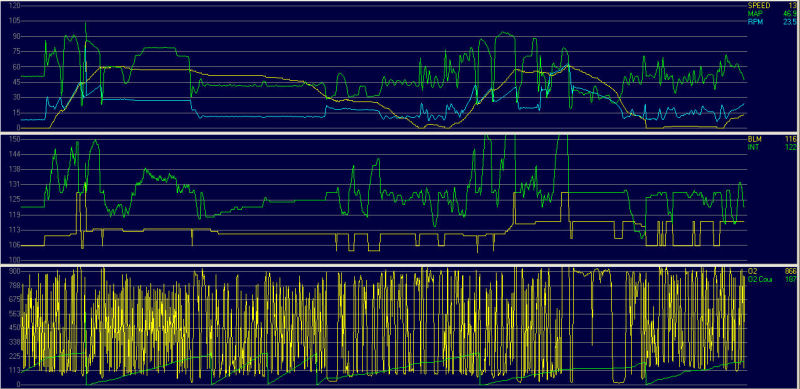Click the RPM legend label
Image resolution: width=800 pixels, height=389 pixels.
tap(755, 21)
